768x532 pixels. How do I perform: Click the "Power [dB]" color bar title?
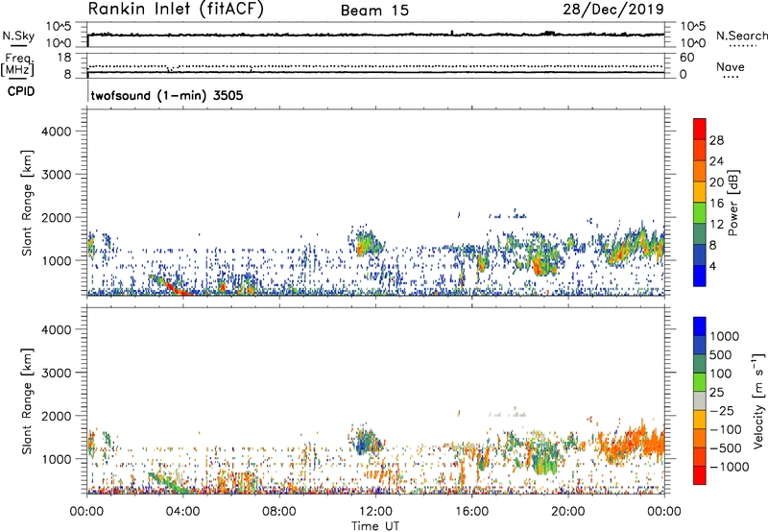(732, 203)
